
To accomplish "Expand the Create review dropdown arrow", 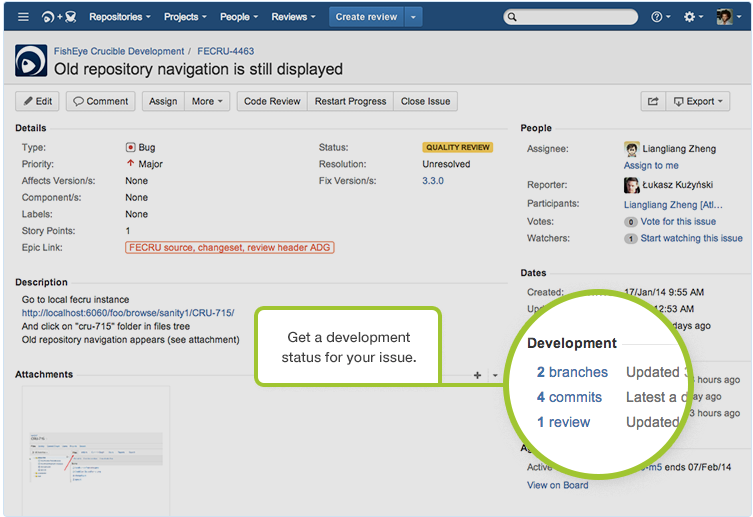I will (x=413, y=17).
